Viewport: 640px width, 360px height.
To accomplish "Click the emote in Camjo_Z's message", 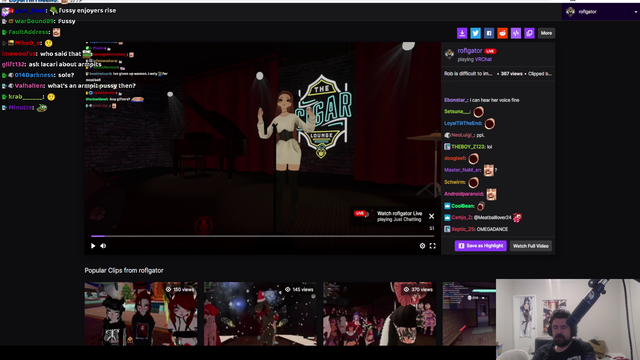I will click(x=518, y=218).
